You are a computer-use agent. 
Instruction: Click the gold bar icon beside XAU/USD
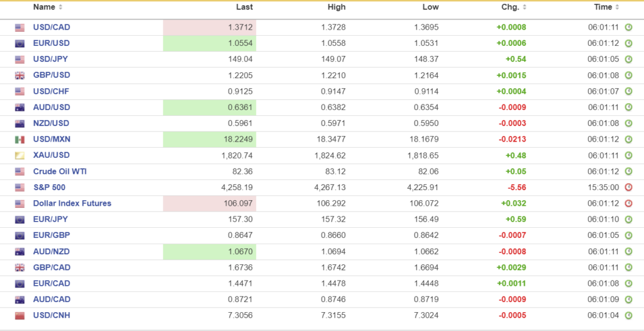pos(19,155)
